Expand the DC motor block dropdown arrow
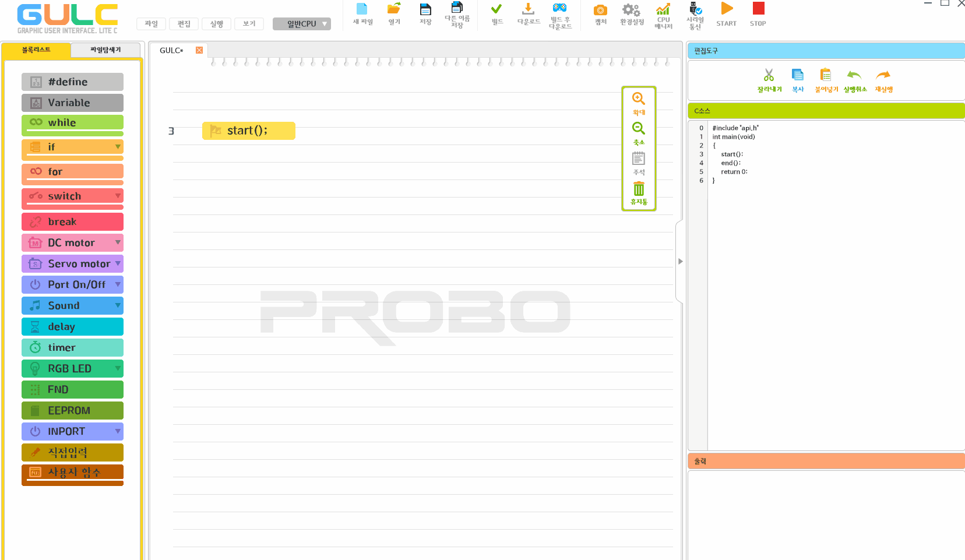This screenshot has width=965, height=560. point(118,242)
